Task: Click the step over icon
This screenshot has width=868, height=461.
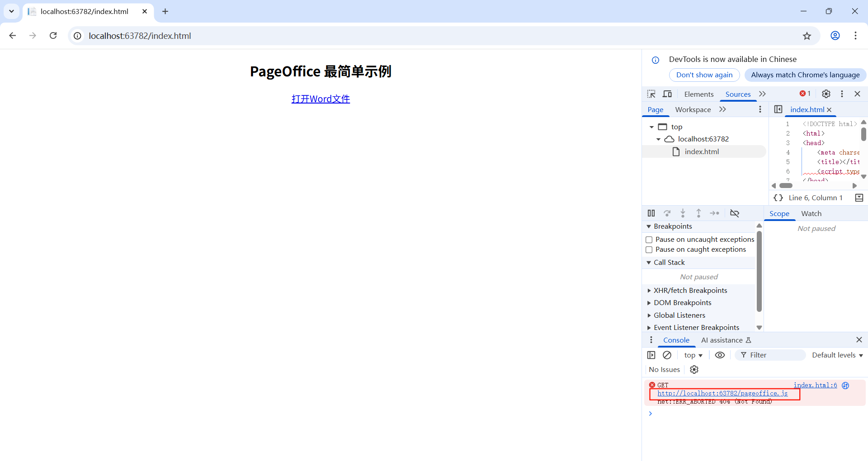Action: pyautogui.click(x=667, y=213)
